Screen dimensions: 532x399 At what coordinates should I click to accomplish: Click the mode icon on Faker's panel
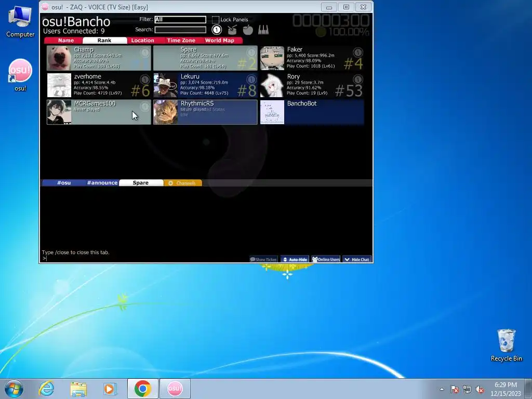pos(358,52)
